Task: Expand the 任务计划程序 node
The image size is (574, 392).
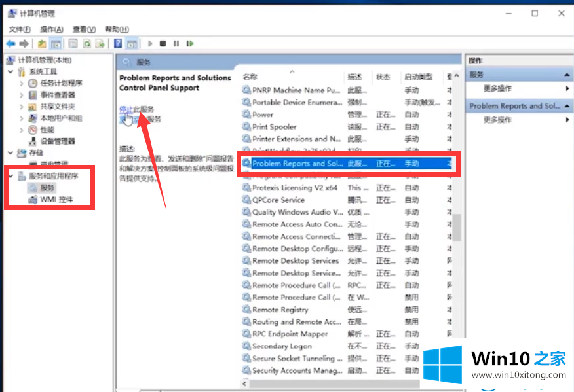Action: pos(21,83)
